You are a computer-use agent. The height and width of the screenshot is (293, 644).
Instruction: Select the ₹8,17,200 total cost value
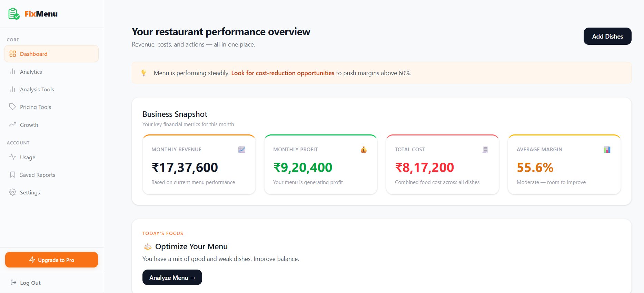click(424, 168)
